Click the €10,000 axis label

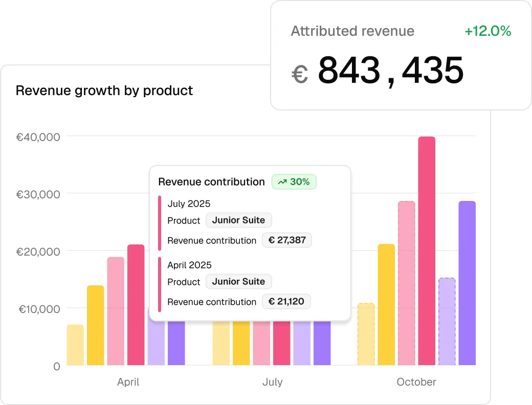click(39, 309)
